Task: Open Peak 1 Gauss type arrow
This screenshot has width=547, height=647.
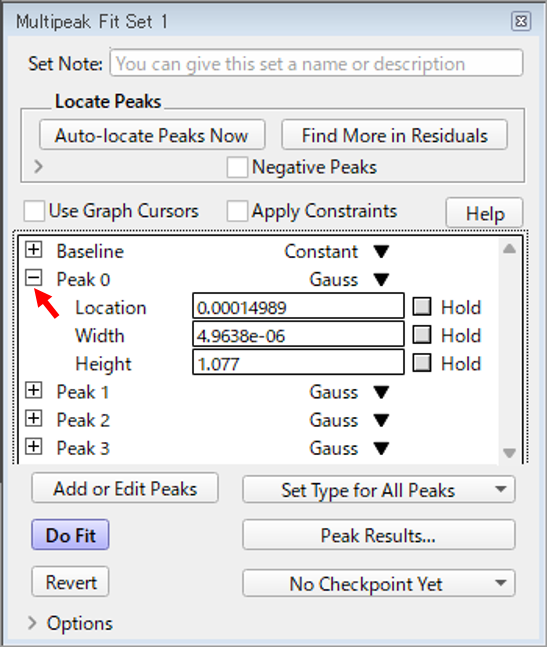Action: click(381, 392)
